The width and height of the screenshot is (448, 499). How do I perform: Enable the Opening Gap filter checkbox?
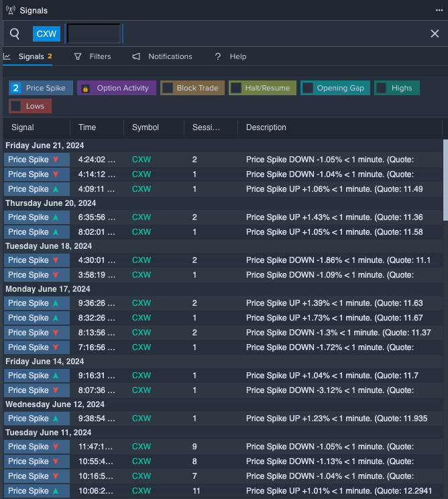tap(308, 88)
